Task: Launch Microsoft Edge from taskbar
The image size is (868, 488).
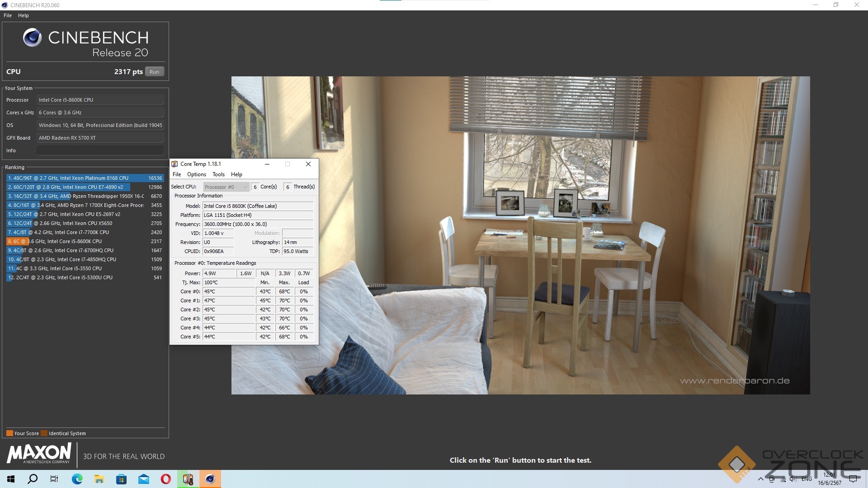Action: 77,479
